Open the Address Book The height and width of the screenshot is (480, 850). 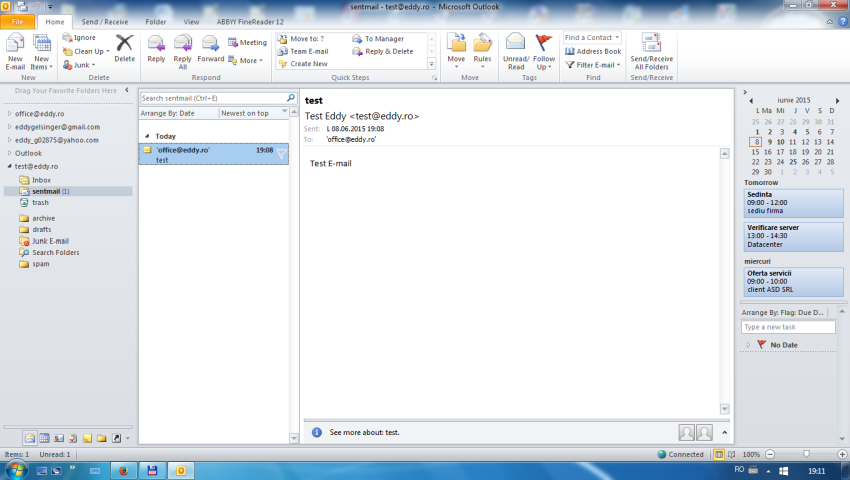(x=593, y=51)
